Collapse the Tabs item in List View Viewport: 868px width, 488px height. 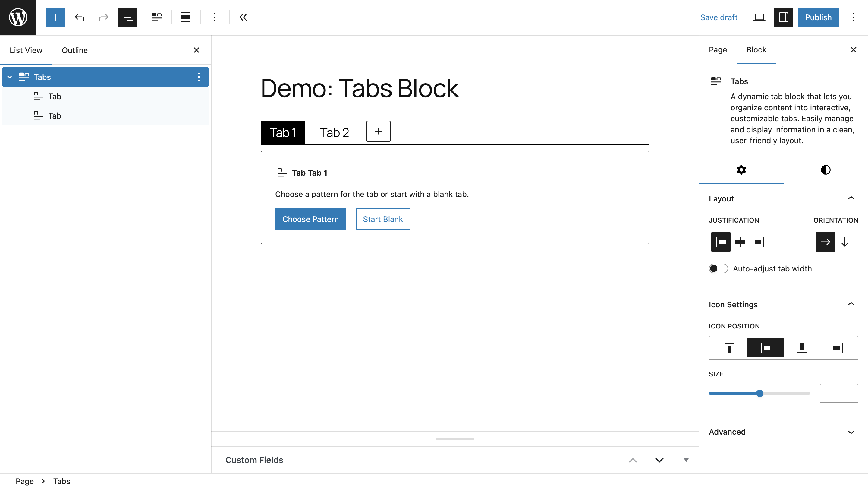(10, 77)
